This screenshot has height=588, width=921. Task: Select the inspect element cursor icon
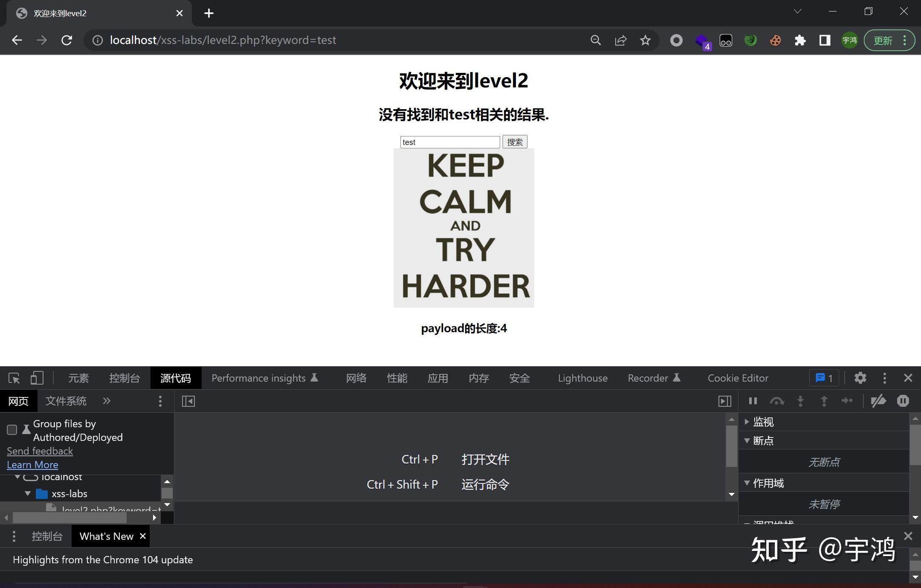pos(14,378)
